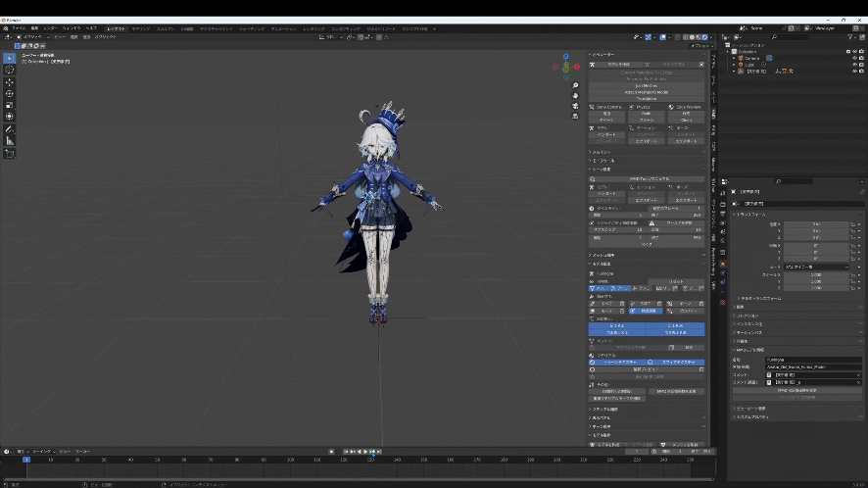
Task: Open the properties editor type icon
Action: point(726,181)
